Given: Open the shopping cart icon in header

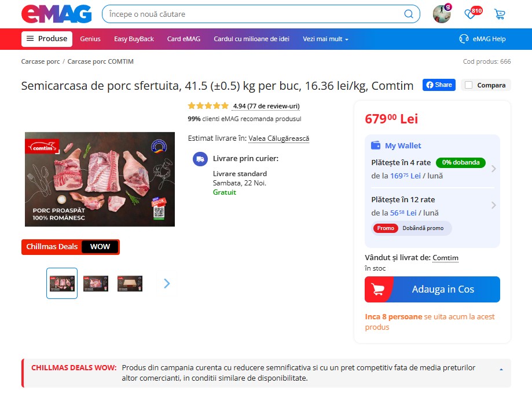Looking at the screenshot, I should pyautogui.click(x=500, y=14).
